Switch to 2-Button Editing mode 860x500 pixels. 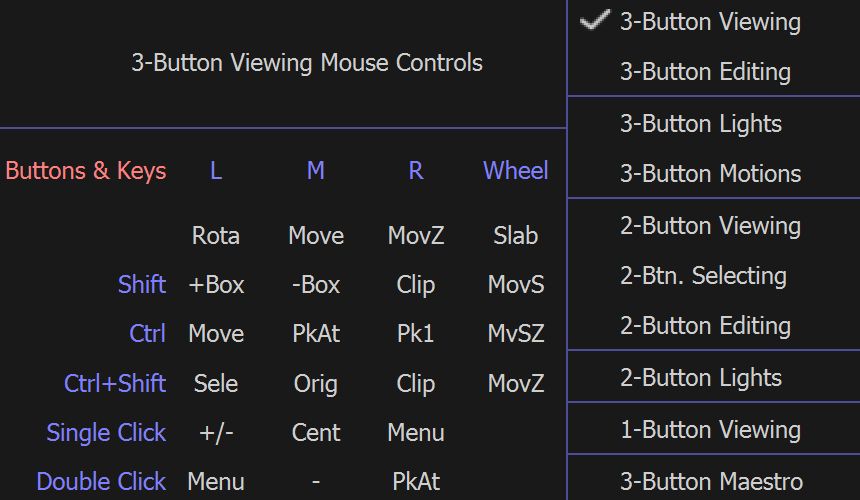(705, 326)
